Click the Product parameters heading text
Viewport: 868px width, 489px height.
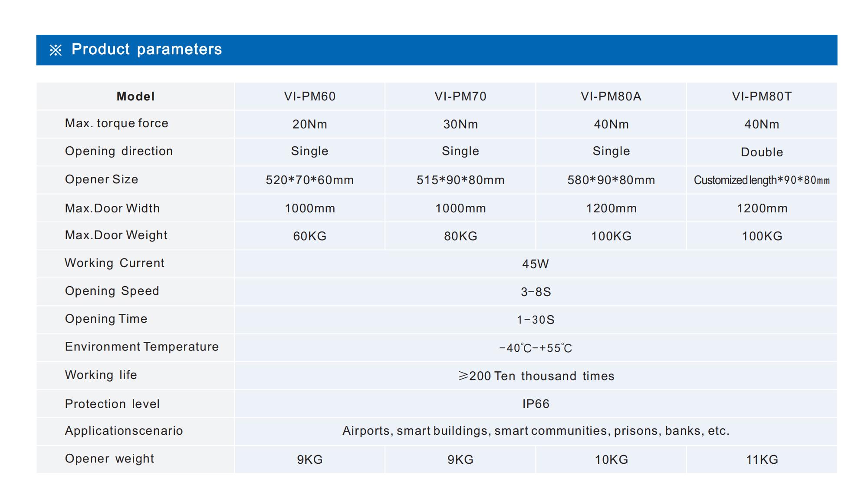146,50
